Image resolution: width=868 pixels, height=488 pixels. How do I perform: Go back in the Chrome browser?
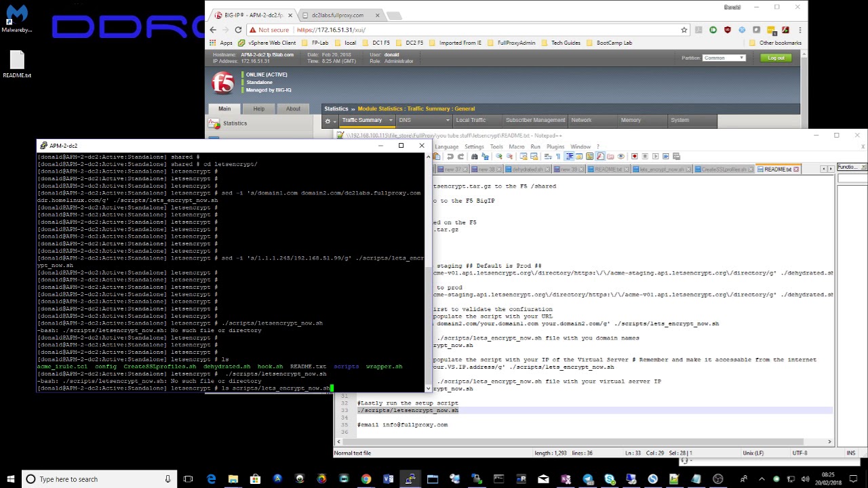point(213,30)
